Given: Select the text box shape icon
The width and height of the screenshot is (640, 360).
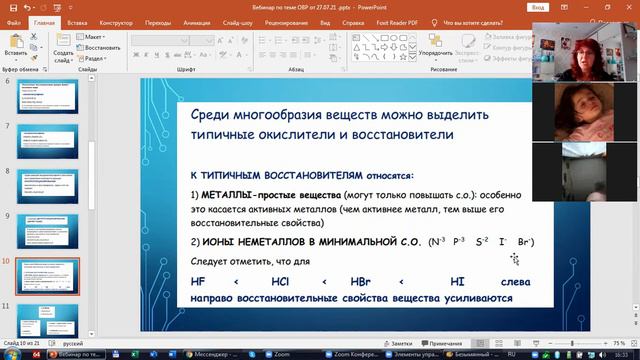Looking at the screenshot, I should click(356, 38).
